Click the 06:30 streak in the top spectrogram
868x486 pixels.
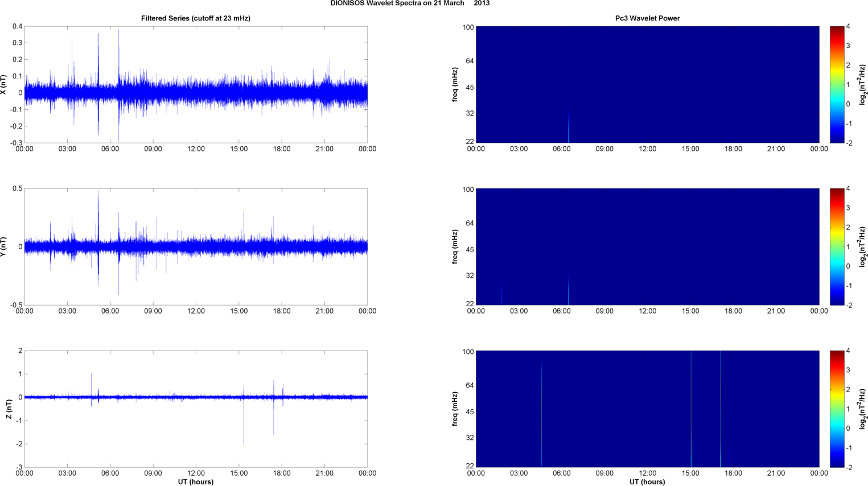point(568,126)
